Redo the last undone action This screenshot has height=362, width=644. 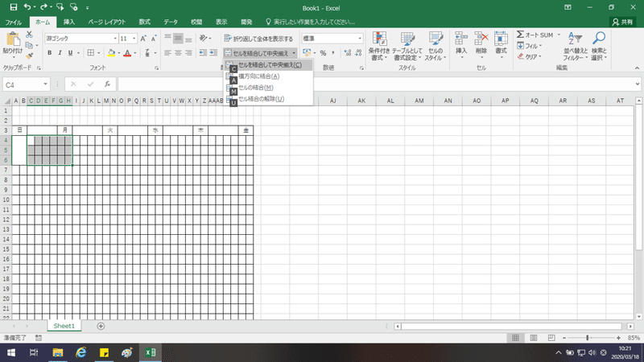pos(43,7)
